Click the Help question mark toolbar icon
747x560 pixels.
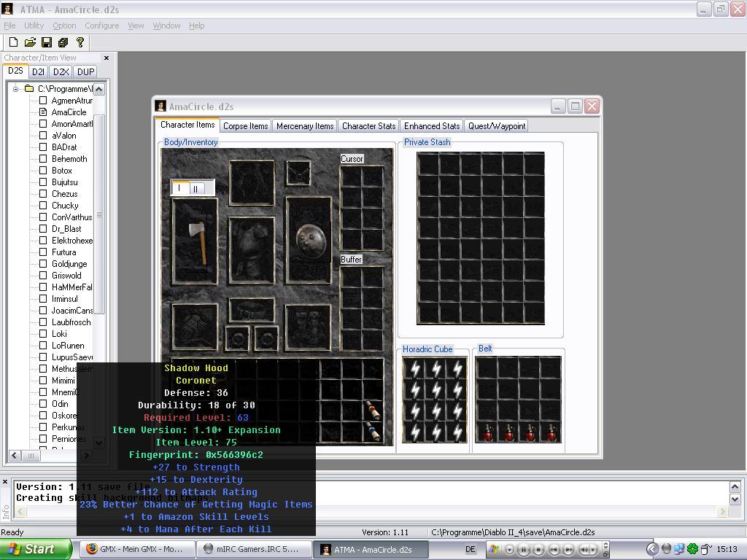80,42
